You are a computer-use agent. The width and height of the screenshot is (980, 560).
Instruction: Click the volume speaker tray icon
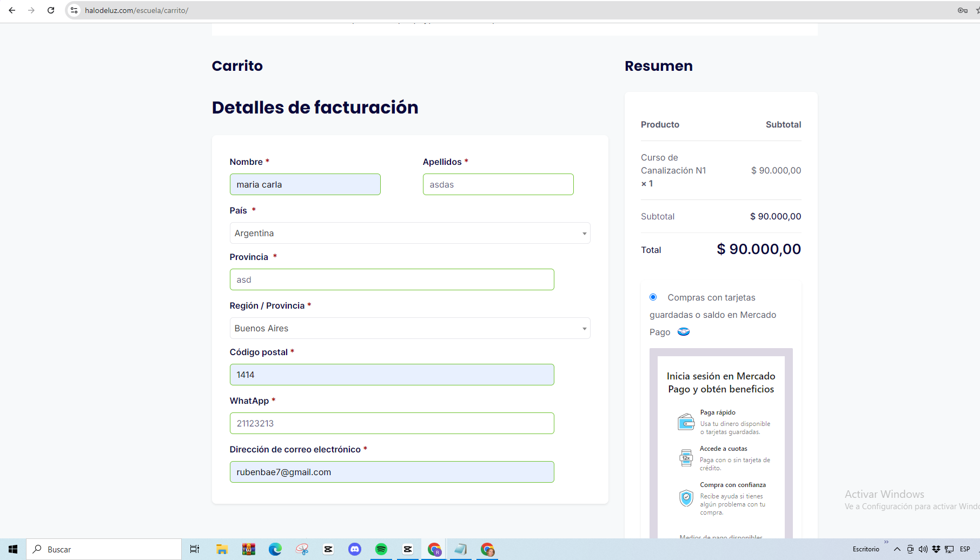(x=923, y=549)
